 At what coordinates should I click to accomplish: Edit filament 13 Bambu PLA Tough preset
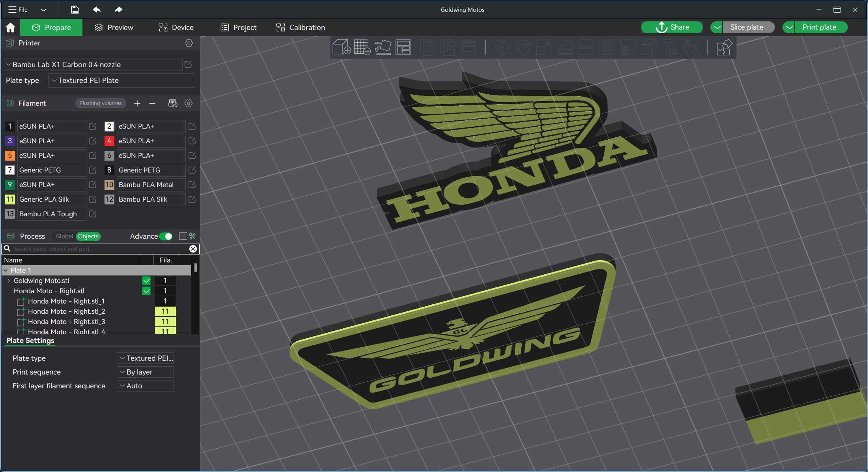93,214
